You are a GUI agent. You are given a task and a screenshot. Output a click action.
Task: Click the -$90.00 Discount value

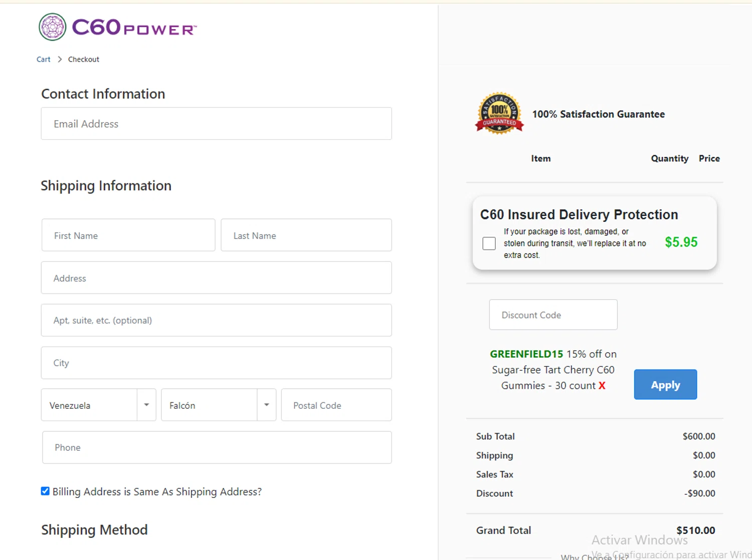pyautogui.click(x=699, y=493)
